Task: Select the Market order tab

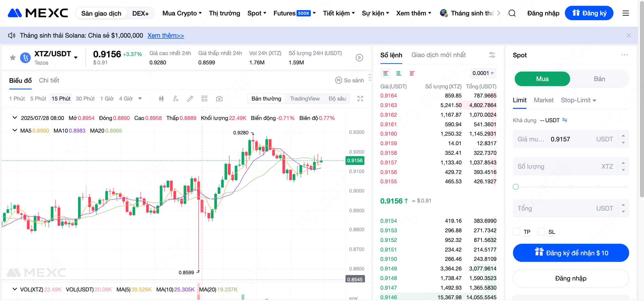Action: [x=544, y=100]
